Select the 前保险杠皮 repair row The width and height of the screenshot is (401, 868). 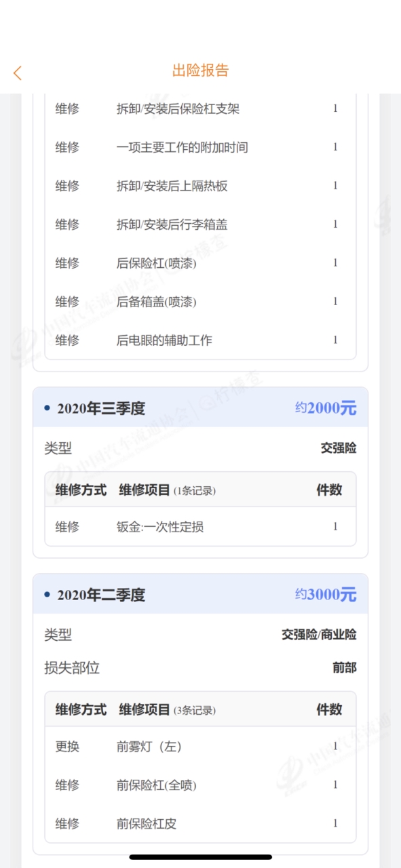(x=200, y=824)
